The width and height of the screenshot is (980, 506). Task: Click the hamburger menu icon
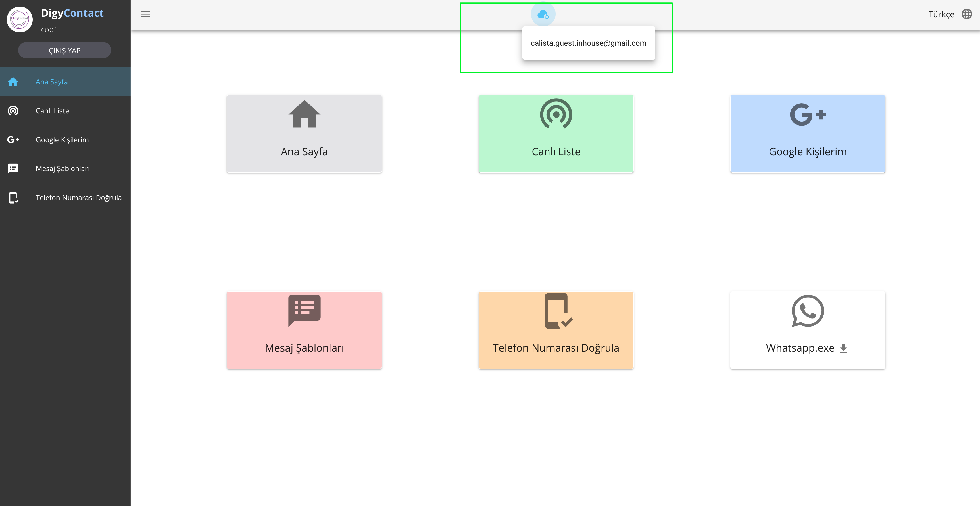pyautogui.click(x=145, y=14)
